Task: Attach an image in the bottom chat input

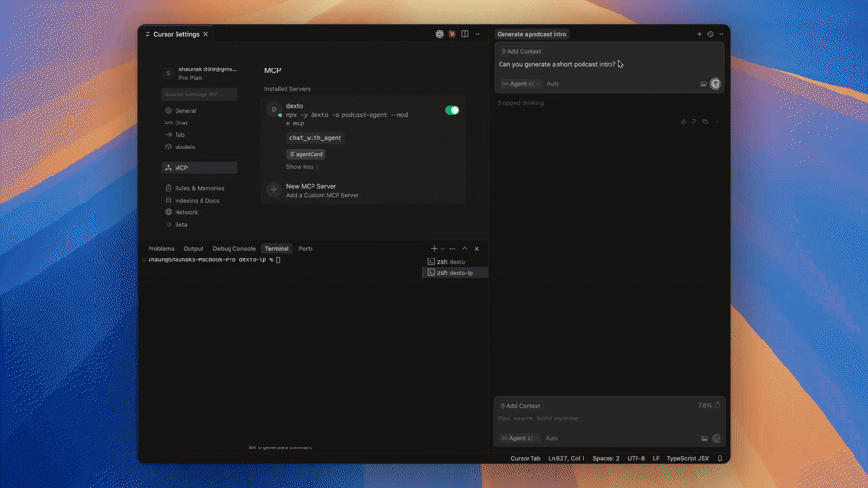Action: (x=704, y=438)
